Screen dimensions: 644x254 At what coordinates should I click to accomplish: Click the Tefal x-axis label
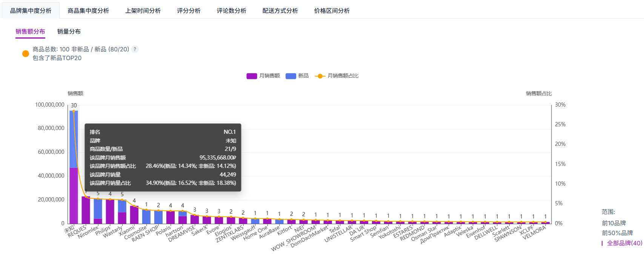click(335, 229)
